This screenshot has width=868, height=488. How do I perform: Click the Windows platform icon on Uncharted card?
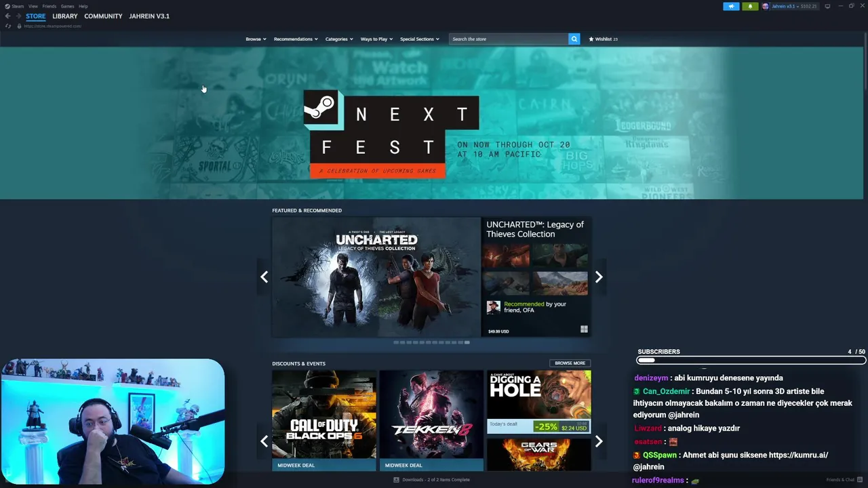[x=584, y=329]
